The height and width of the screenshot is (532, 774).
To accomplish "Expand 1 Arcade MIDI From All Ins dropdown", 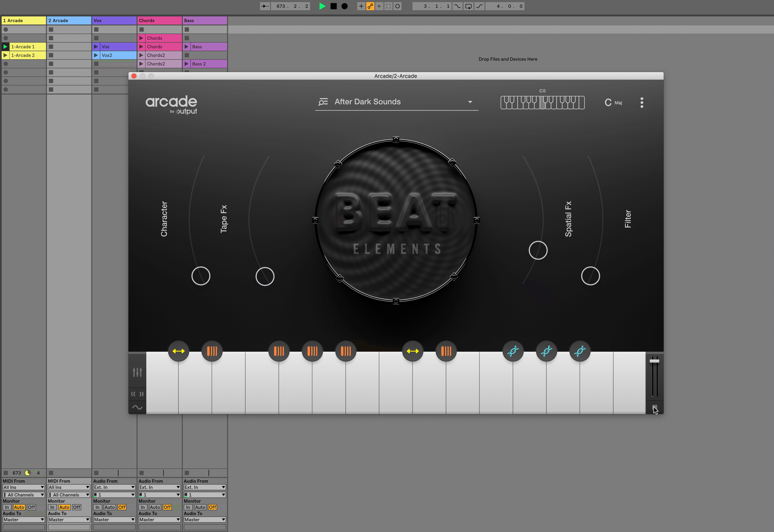I will (24, 487).
